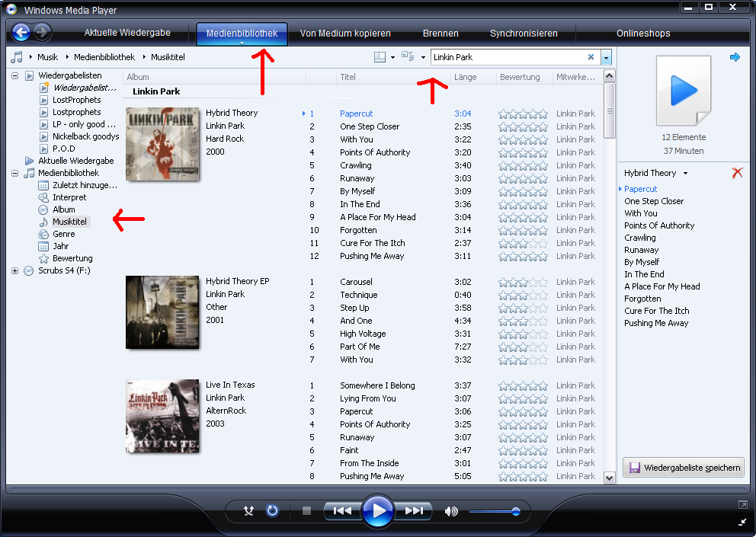The height and width of the screenshot is (537, 756).
Task: Switch to the Brennen tab
Action: [x=440, y=34]
